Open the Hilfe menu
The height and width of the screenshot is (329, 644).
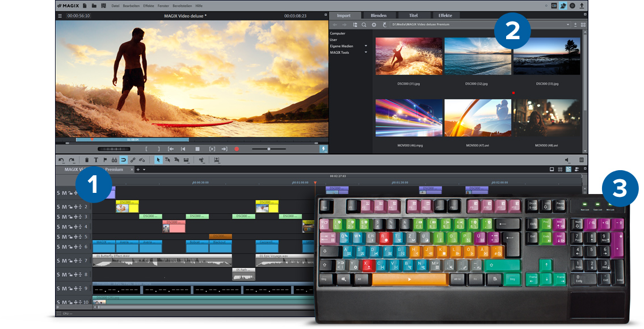pos(199,6)
